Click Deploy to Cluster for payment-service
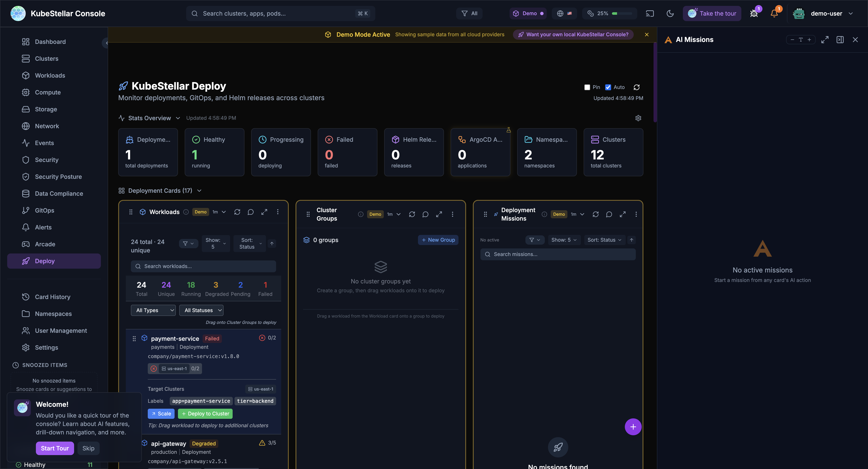 click(205, 414)
